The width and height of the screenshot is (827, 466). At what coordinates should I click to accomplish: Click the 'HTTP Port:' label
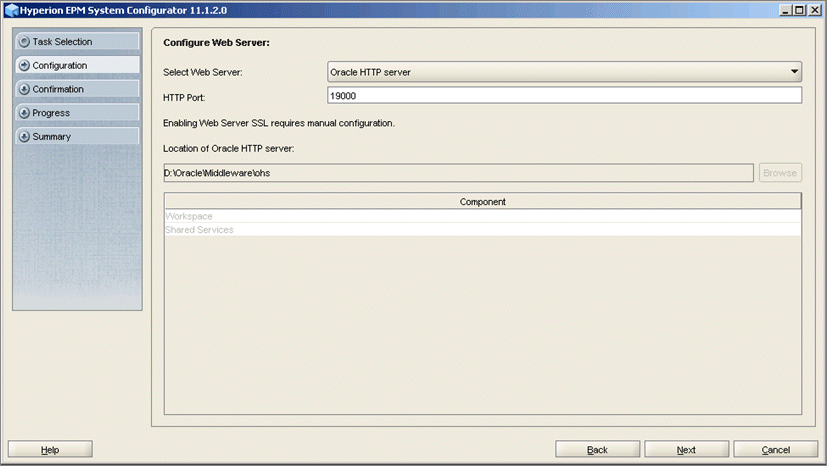[x=184, y=98]
